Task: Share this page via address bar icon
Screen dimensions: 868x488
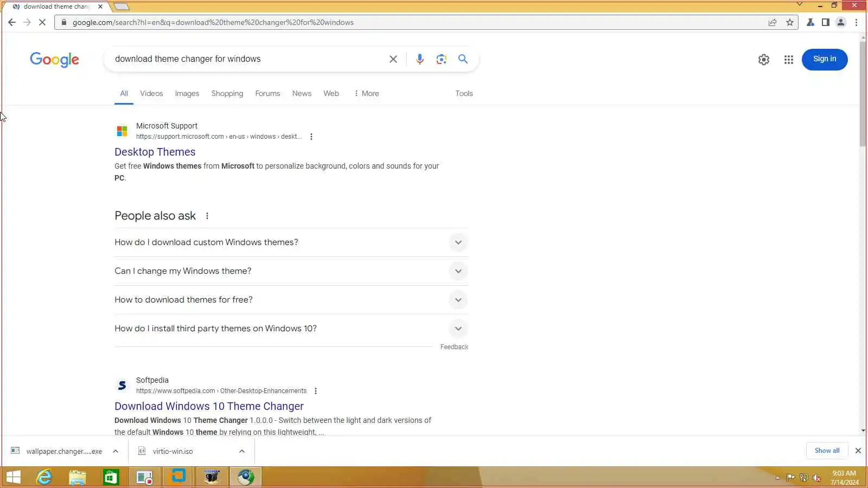Action: pos(773,22)
